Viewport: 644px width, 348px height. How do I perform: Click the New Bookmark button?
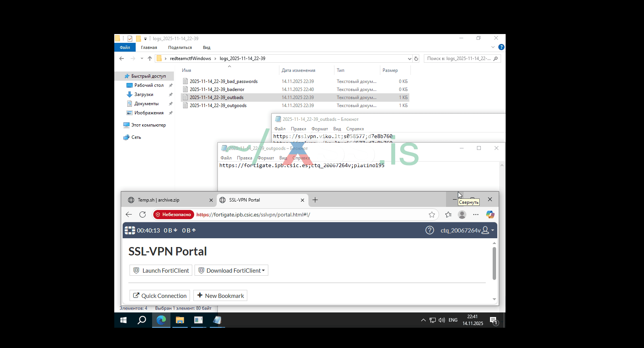(220, 296)
